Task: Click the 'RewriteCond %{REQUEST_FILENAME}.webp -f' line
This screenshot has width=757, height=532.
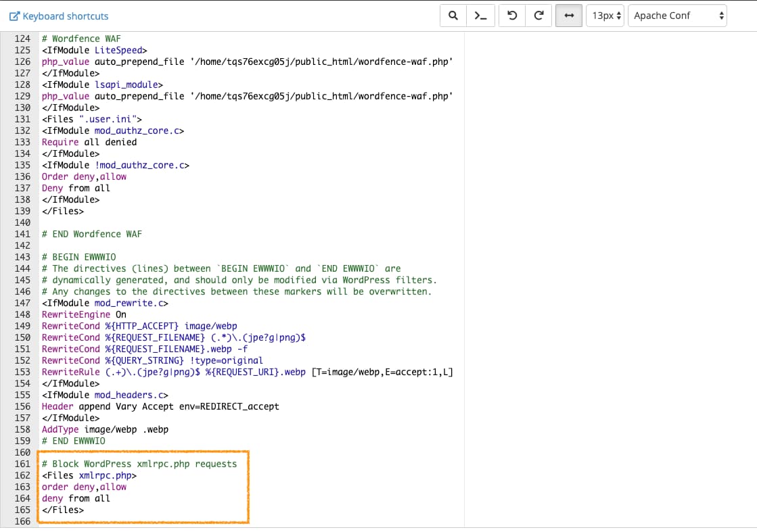Action: [x=144, y=349]
